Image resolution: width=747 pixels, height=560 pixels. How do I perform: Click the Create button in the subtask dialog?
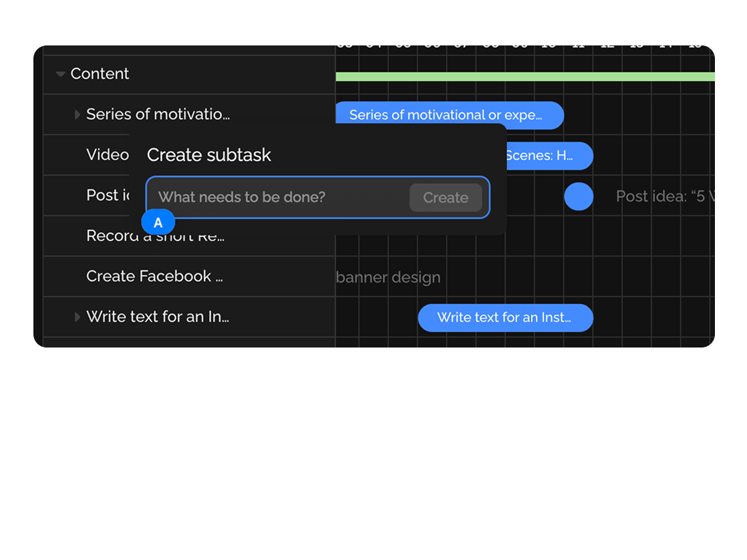point(445,197)
